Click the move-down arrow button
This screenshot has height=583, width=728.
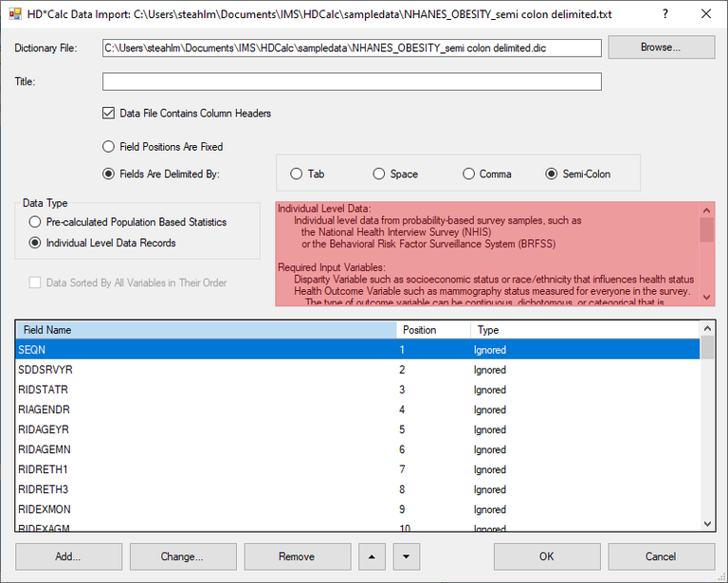tap(406, 556)
